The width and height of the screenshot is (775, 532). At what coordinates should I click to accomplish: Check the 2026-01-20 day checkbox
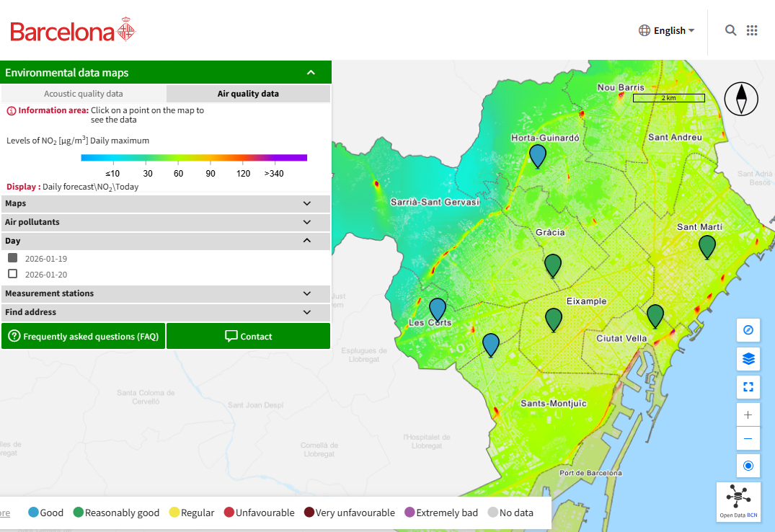point(13,274)
